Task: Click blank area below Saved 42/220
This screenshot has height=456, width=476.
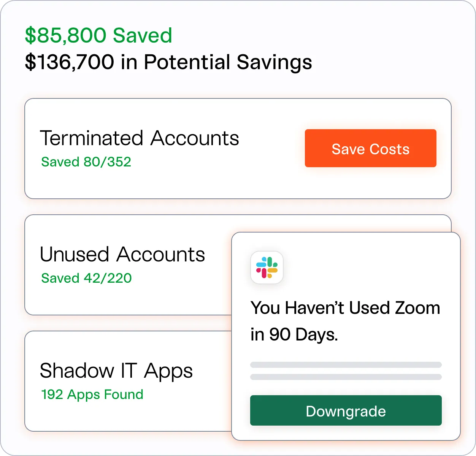Action: pyautogui.click(x=114, y=300)
